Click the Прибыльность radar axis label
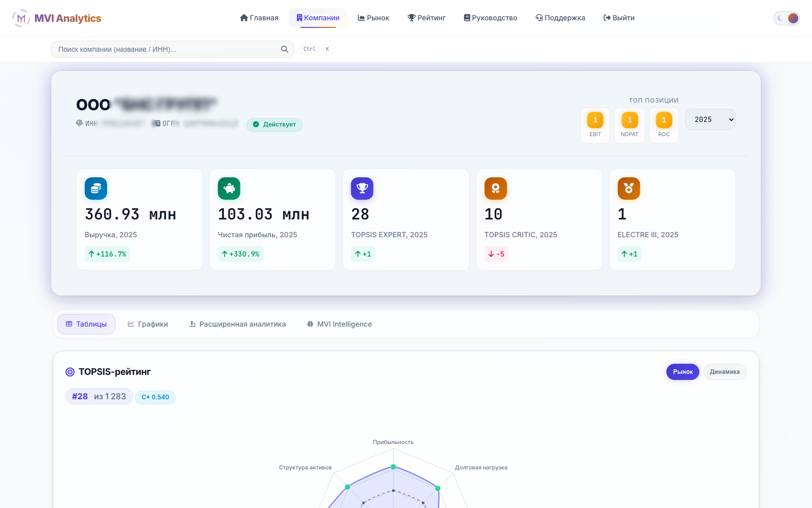The image size is (812, 508). click(x=393, y=442)
